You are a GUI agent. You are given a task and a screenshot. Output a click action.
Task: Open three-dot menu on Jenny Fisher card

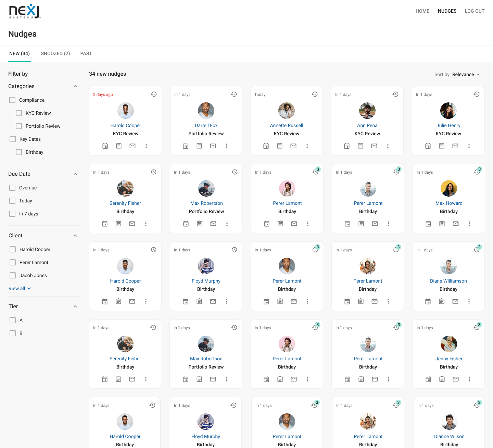click(x=469, y=379)
